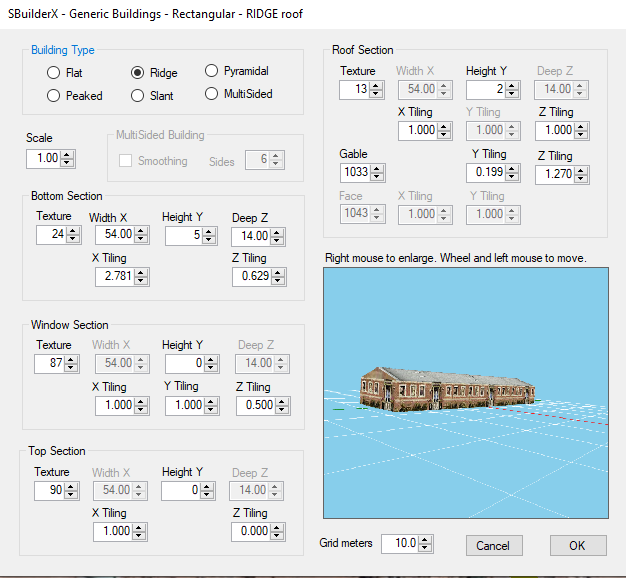Click Roof Section X Tiling field
The height and width of the screenshot is (578, 626).
417,131
